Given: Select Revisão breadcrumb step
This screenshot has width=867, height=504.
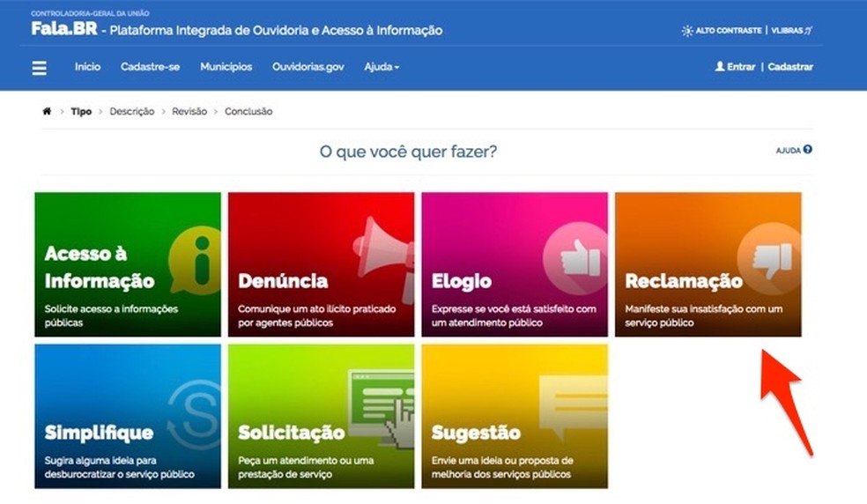Looking at the screenshot, I should pos(189,112).
